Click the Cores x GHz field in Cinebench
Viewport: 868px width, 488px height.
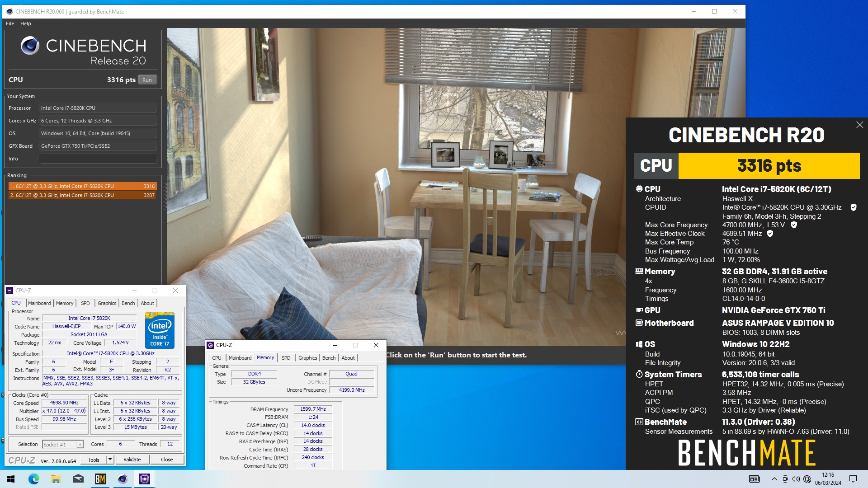coord(98,121)
